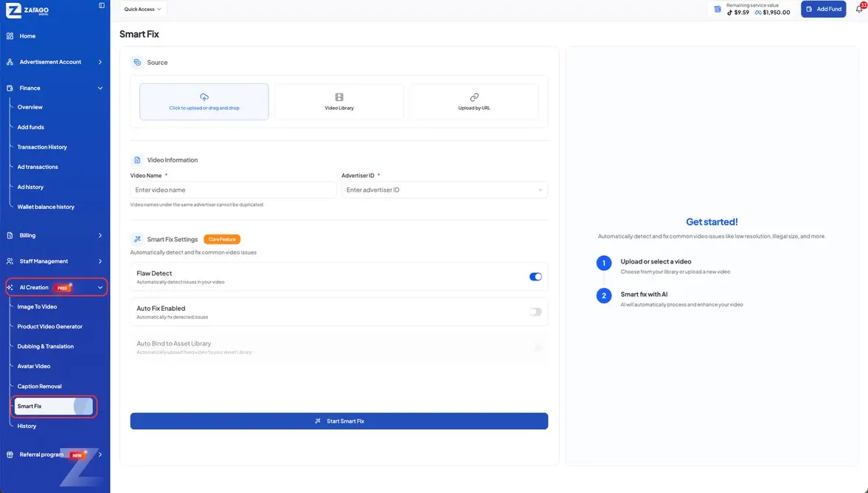Screen dimensions: 868x493
Task: Click the Meta balance icon
Action: [x=758, y=13]
